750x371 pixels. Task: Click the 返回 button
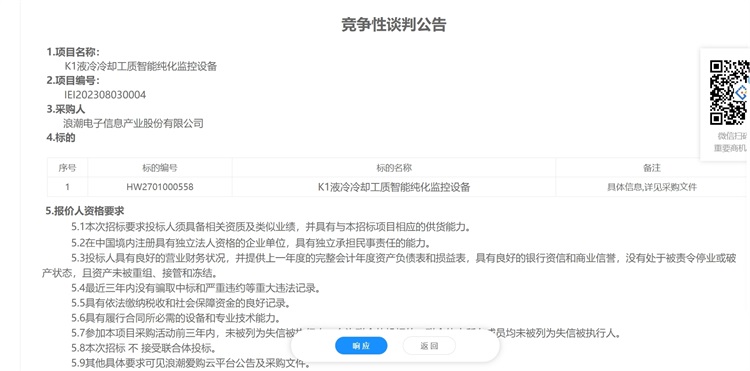(x=429, y=346)
